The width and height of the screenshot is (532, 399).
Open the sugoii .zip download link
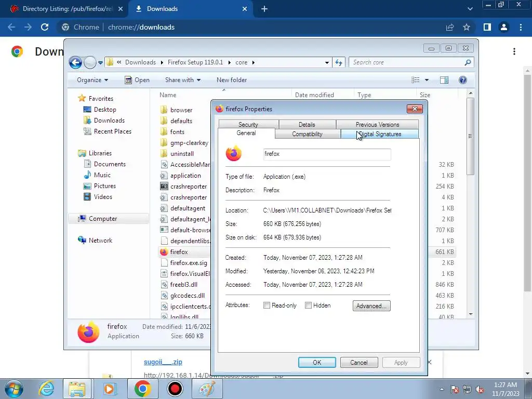click(163, 362)
